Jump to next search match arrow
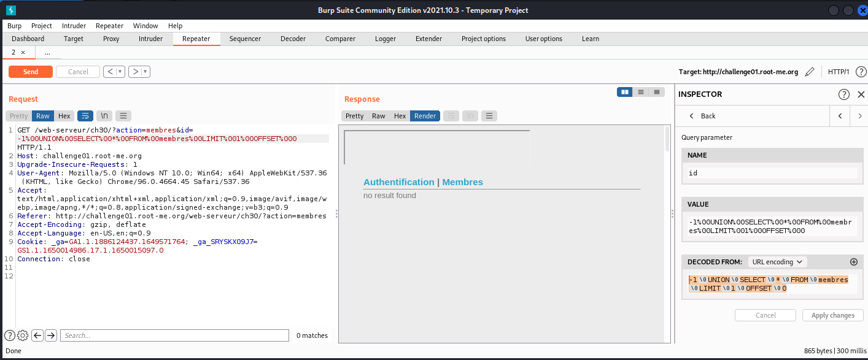The height and width of the screenshot is (360, 868). (x=51, y=335)
